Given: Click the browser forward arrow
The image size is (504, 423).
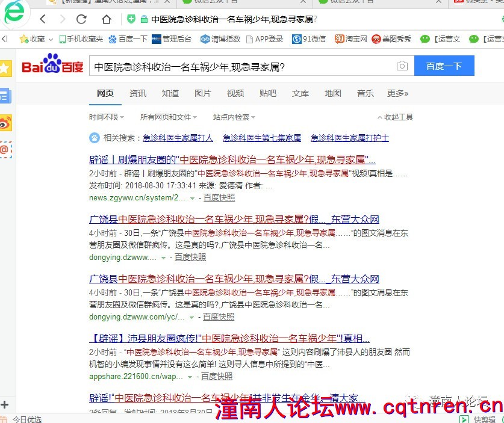Looking at the screenshot, I should click(63, 19).
